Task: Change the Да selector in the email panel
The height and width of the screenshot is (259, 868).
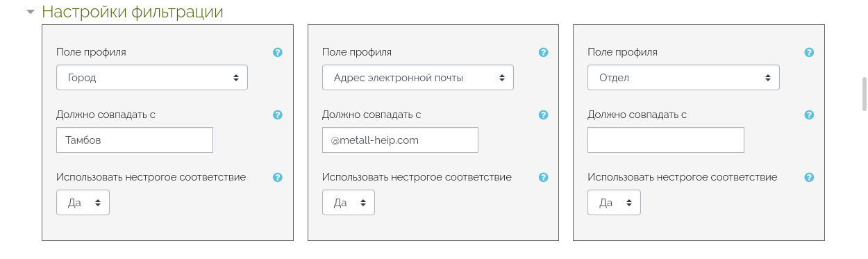Action: click(x=349, y=203)
